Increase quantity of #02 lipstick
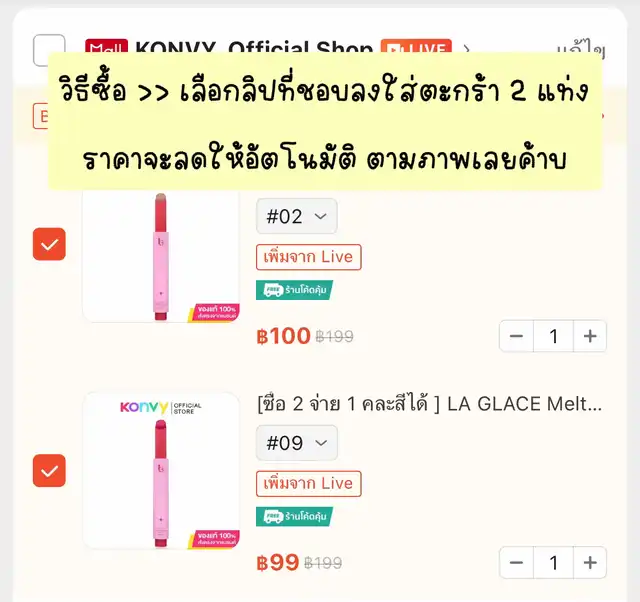The width and height of the screenshot is (640, 602). pos(590,336)
